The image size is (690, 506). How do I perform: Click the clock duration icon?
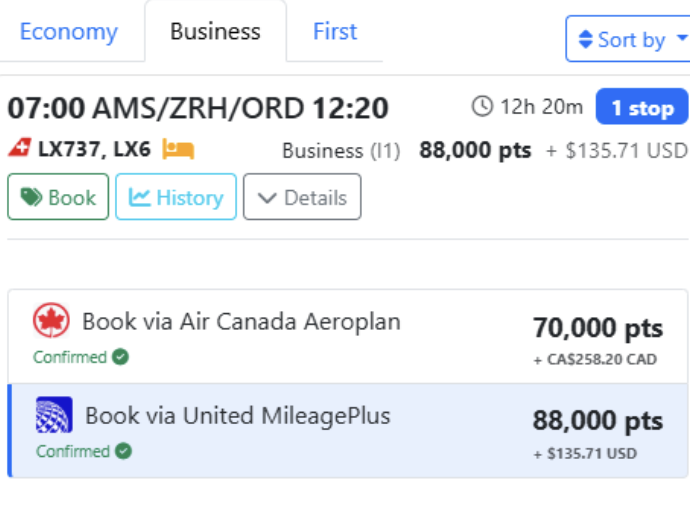click(483, 106)
